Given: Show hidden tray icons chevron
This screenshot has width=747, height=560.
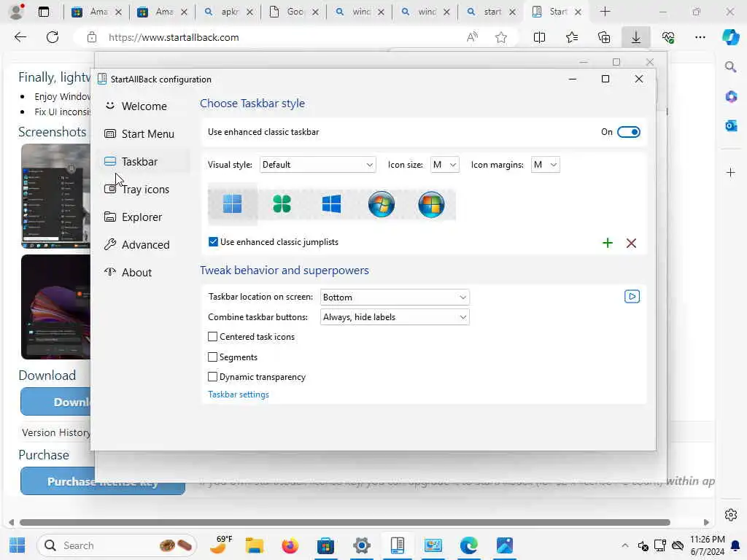Looking at the screenshot, I should 625,545.
